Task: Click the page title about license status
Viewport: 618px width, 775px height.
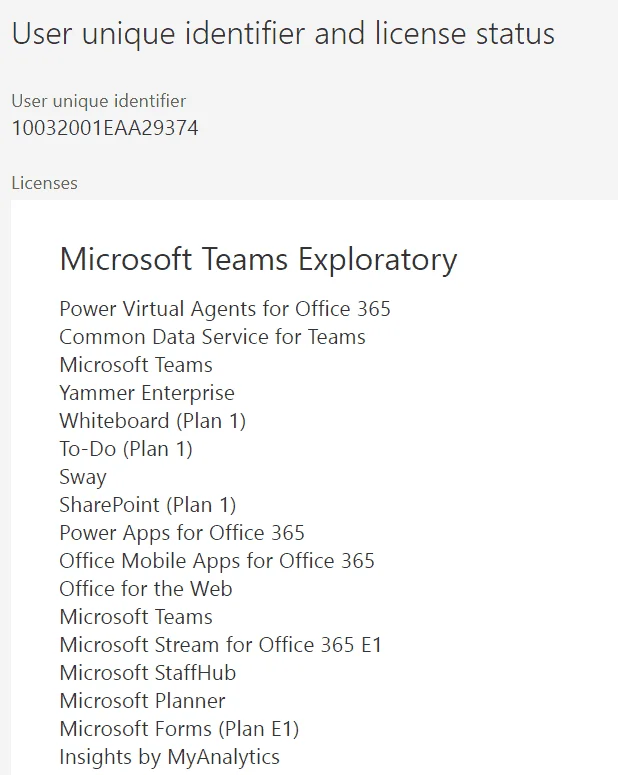Action: pos(283,34)
